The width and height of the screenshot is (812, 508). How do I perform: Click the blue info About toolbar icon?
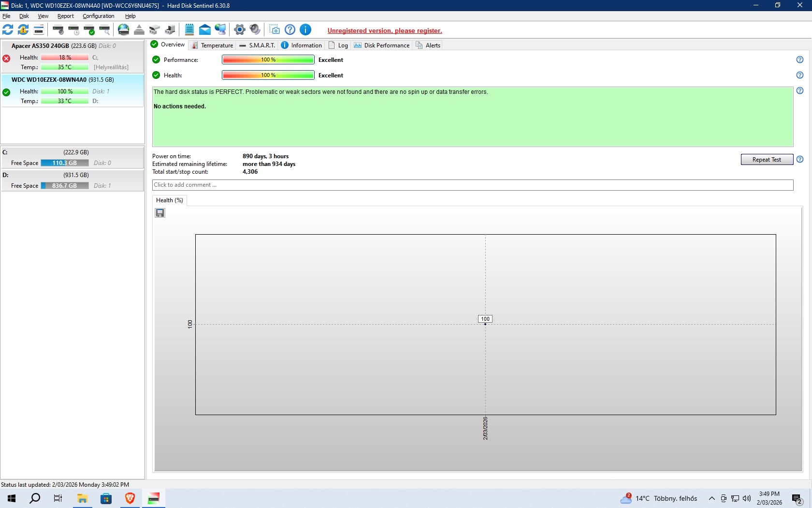305,30
